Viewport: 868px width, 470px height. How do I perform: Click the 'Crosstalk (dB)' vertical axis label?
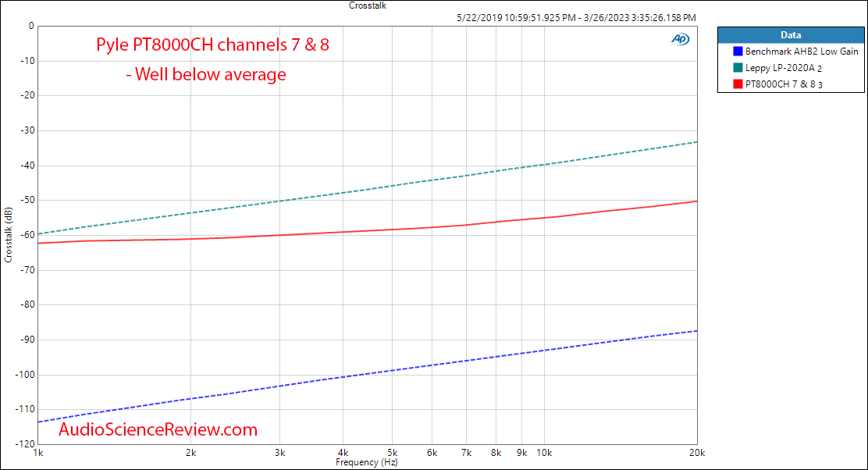[9, 235]
